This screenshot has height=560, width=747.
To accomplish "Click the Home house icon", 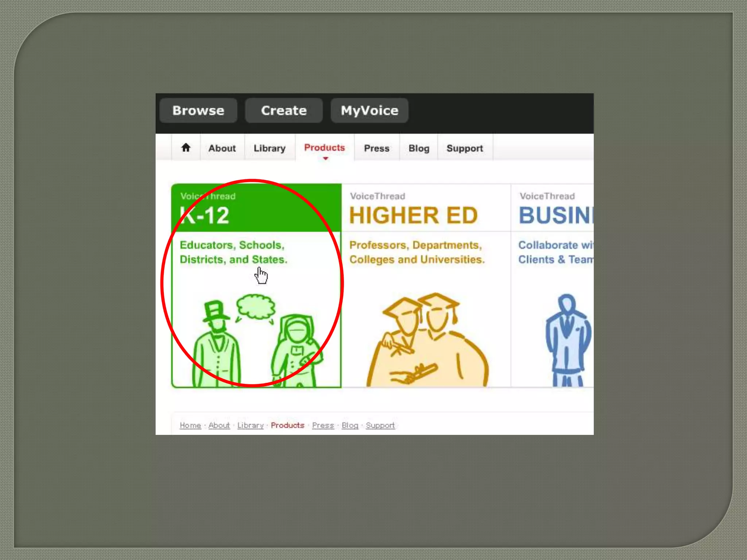I will (186, 148).
